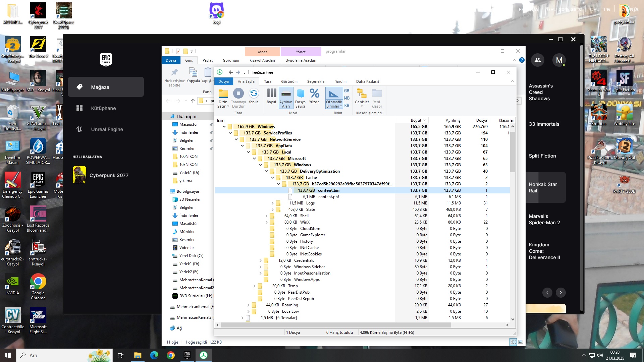Open Kütüphane in Epic Games sidebar

103,108
